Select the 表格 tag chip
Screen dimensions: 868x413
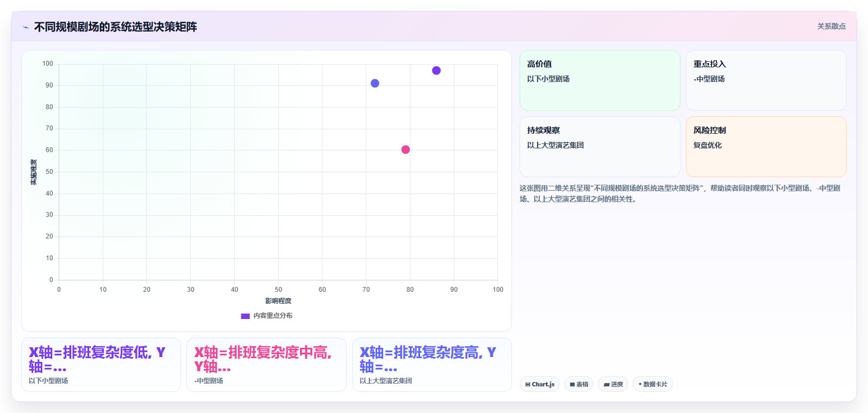click(x=579, y=384)
